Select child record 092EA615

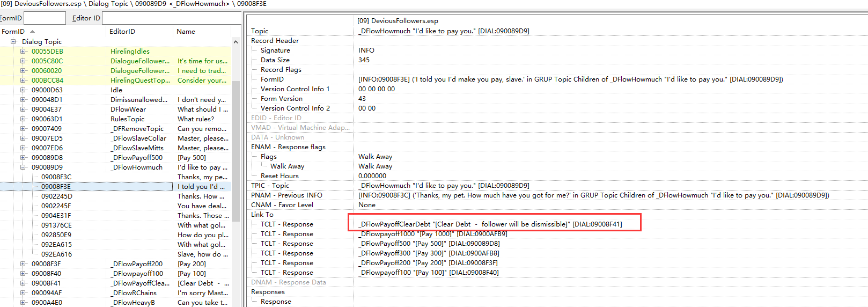pyautogui.click(x=56, y=244)
